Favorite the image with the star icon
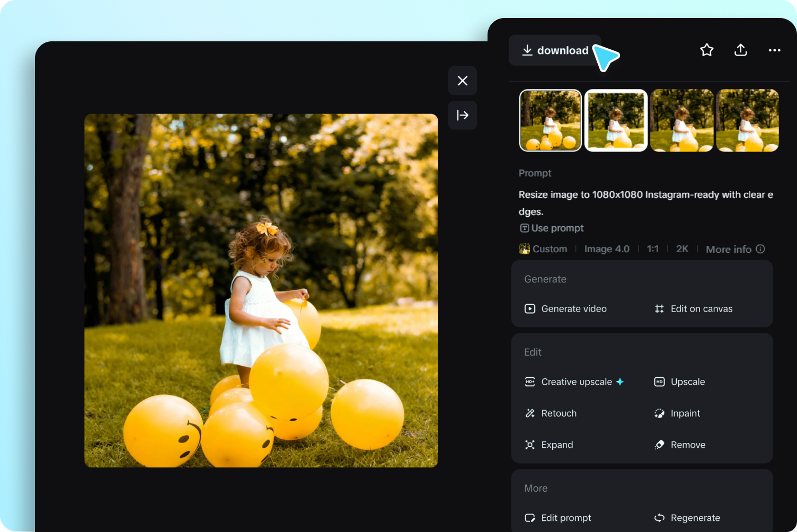This screenshot has height=532, width=797. pyautogui.click(x=707, y=50)
